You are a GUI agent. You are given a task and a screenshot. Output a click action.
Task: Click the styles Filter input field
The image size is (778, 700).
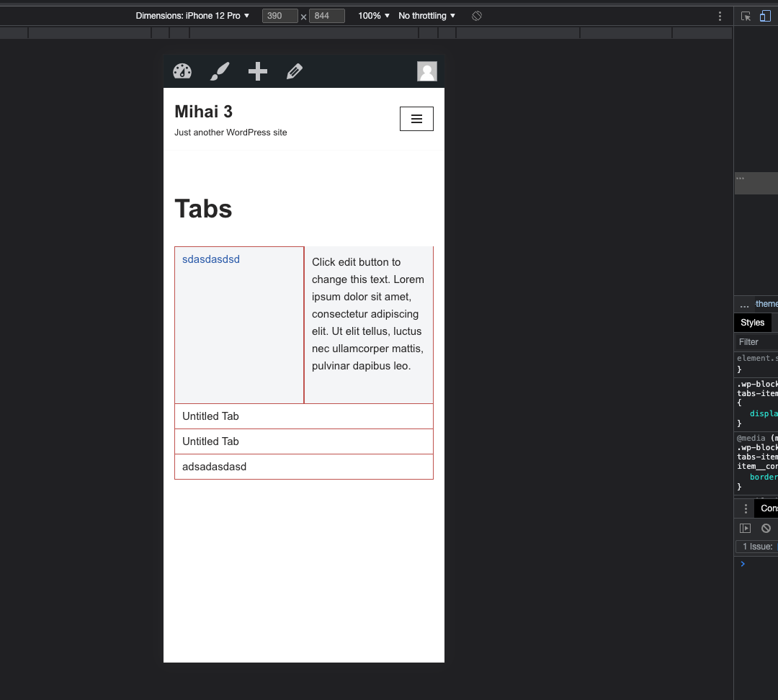pyautogui.click(x=756, y=341)
